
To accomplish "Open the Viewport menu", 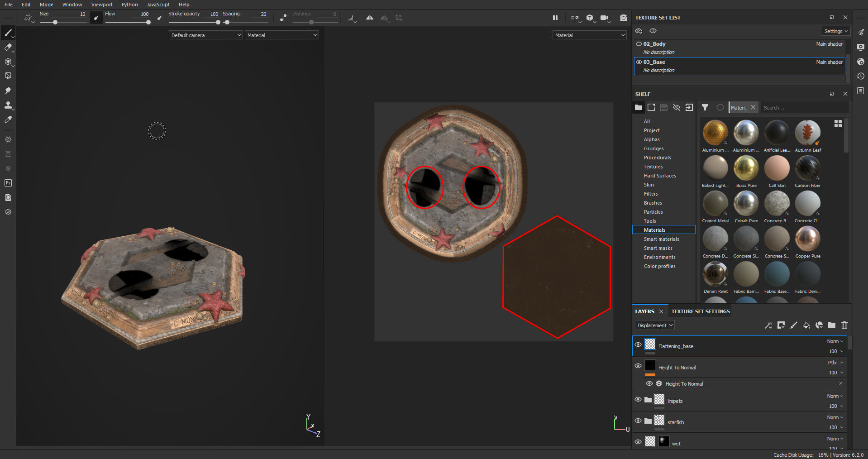I will point(102,5).
